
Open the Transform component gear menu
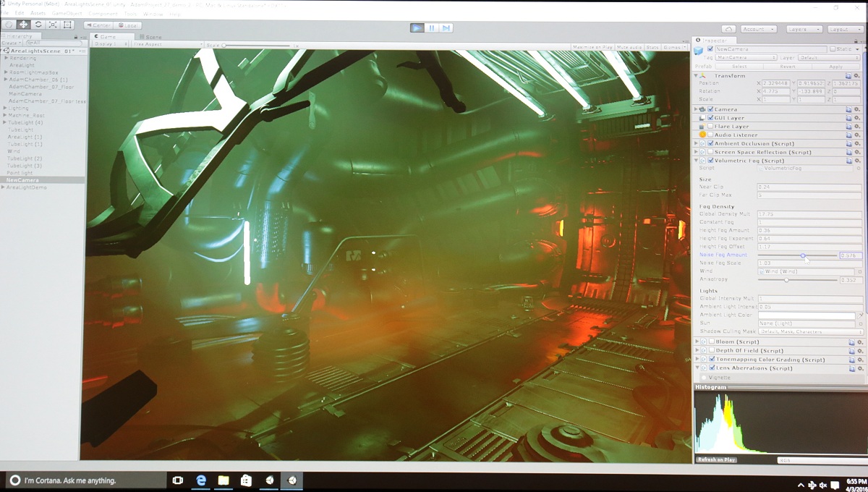click(858, 75)
